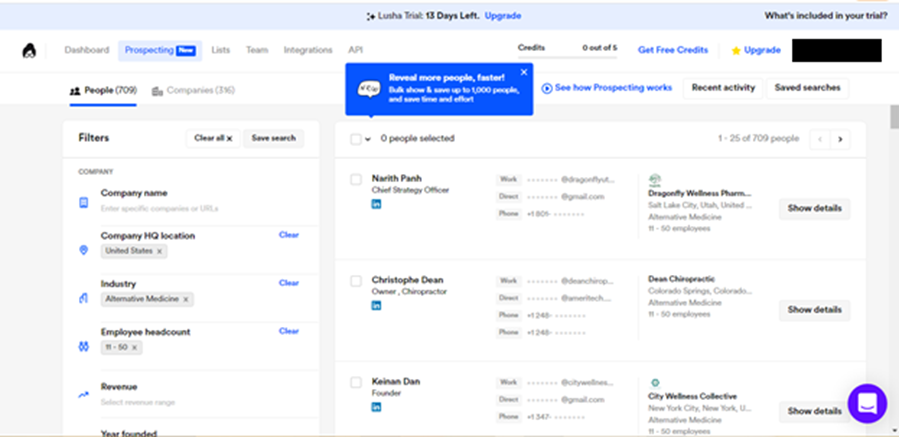Image resolution: width=899 pixels, height=437 pixels.
Task: Click the Upgrade star icon
Action: [x=736, y=50]
